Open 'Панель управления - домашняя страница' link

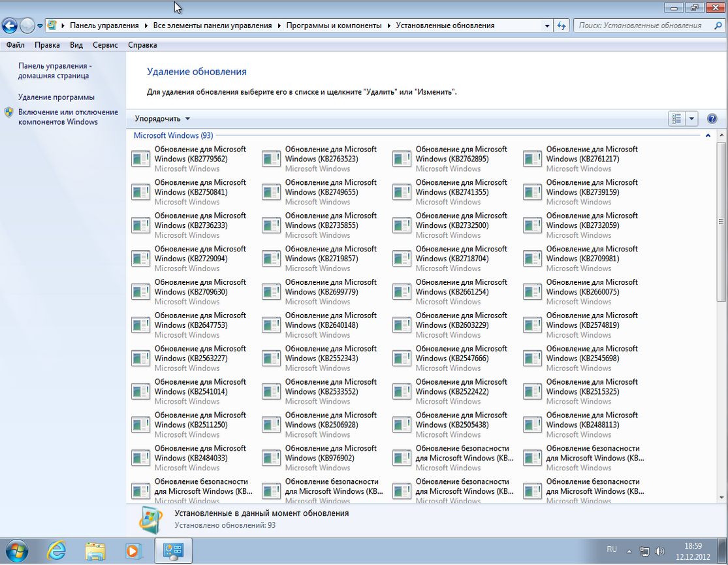point(55,71)
